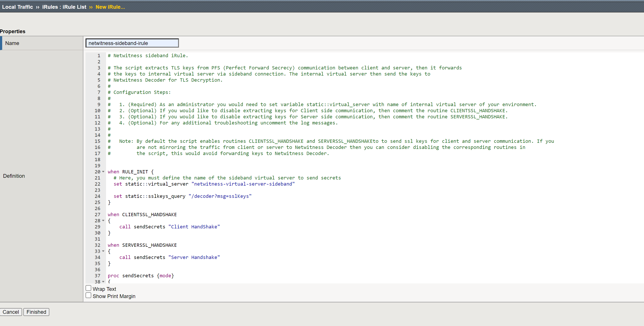Place cursor on the sslKeys query string
644x326 pixels.
tap(220, 196)
